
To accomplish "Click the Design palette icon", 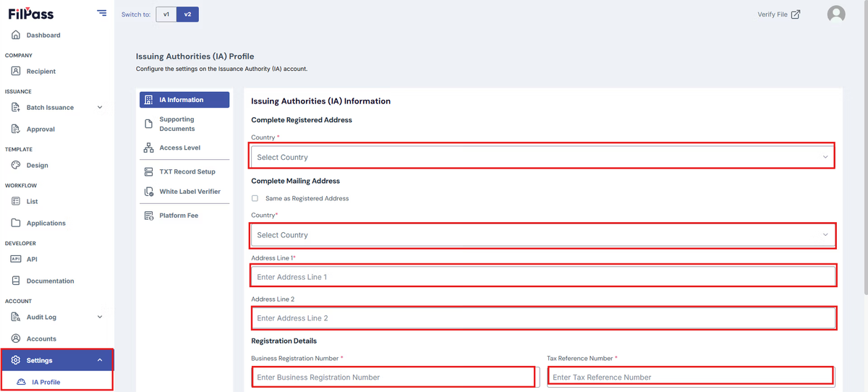I will point(16,165).
